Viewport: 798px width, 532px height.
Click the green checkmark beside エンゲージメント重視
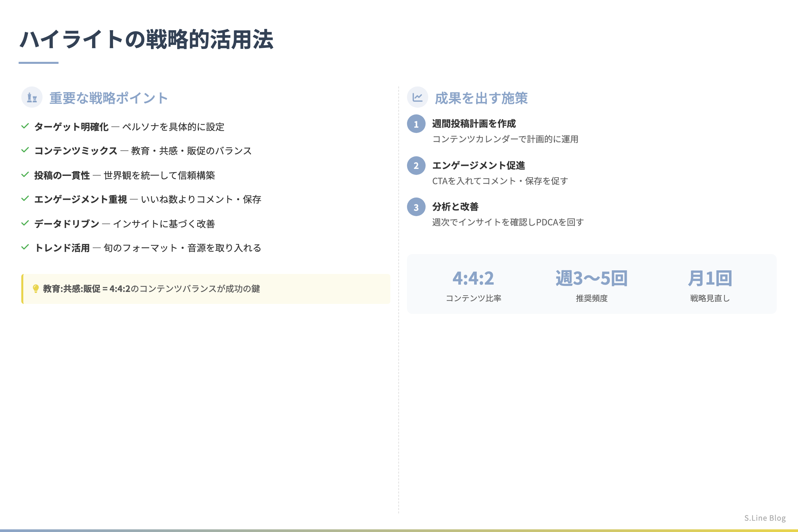25,199
